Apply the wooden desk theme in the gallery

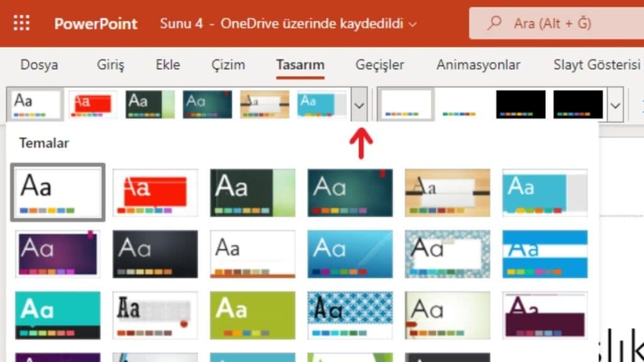click(447, 193)
